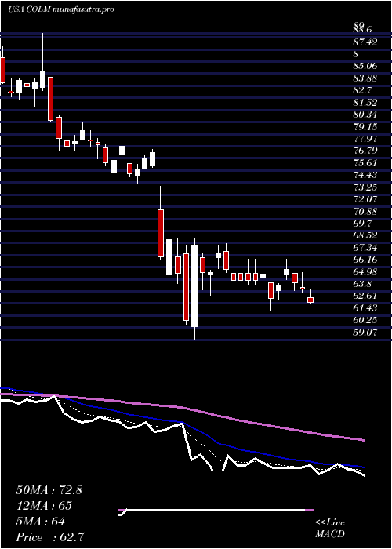Click the large red gap-down candle near 70.88

tap(160, 233)
